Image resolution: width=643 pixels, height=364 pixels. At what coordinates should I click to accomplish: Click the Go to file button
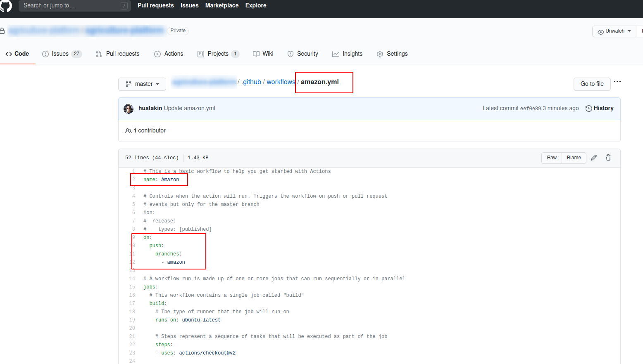click(x=592, y=84)
